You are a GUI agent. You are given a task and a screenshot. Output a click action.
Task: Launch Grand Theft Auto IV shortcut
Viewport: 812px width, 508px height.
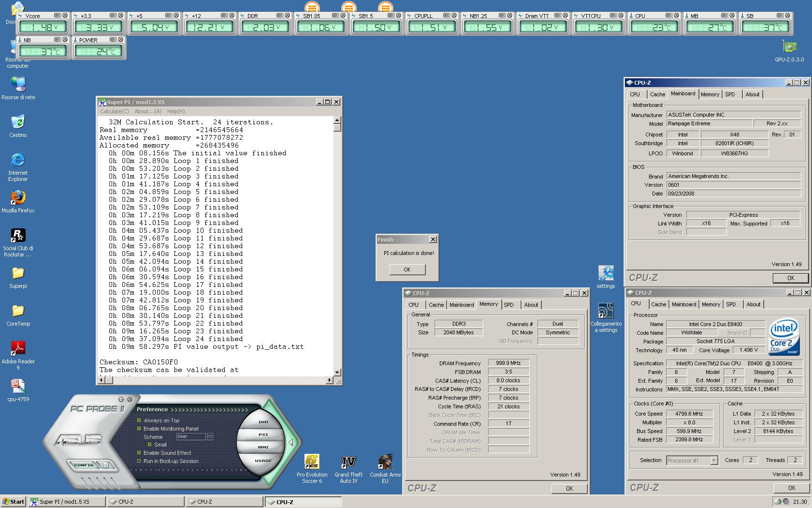[348, 468]
